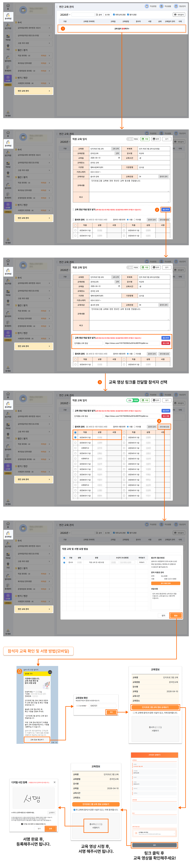This screenshot has height=868, width=192.
Task: In the topmost screenshot, click the 검색 magnifier button
Action: point(99,14)
